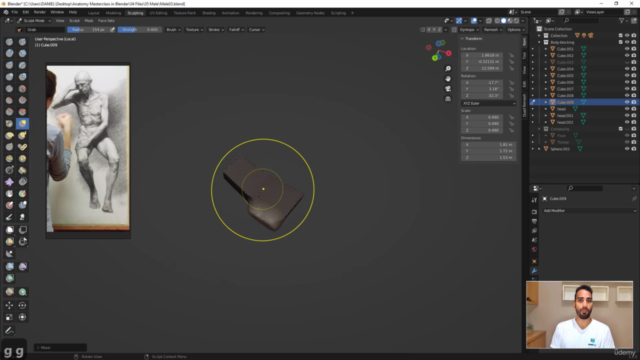The height and width of the screenshot is (360, 640).
Task: Select the Pose brush tool
Action: [22, 147]
